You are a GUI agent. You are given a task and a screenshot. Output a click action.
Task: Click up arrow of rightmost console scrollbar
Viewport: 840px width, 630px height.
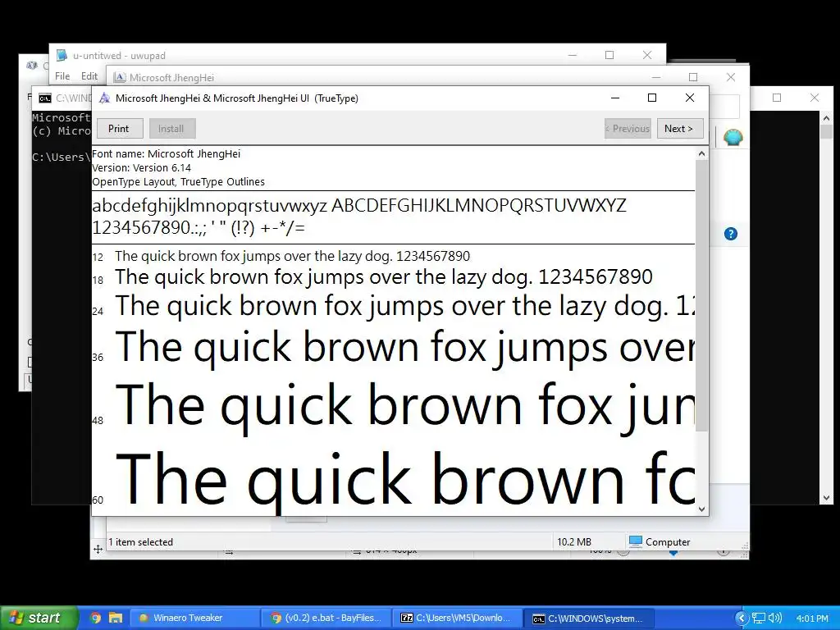(x=826, y=118)
